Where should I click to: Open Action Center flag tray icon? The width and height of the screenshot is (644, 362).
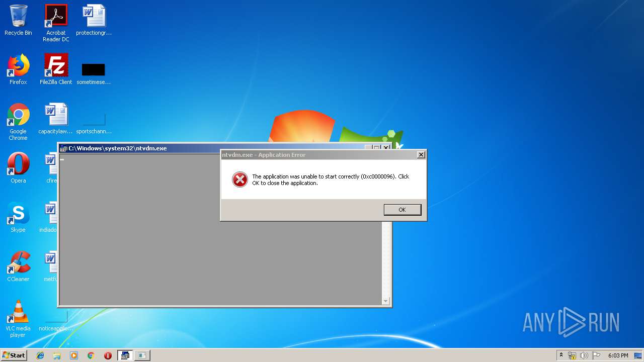coord(596,355)
